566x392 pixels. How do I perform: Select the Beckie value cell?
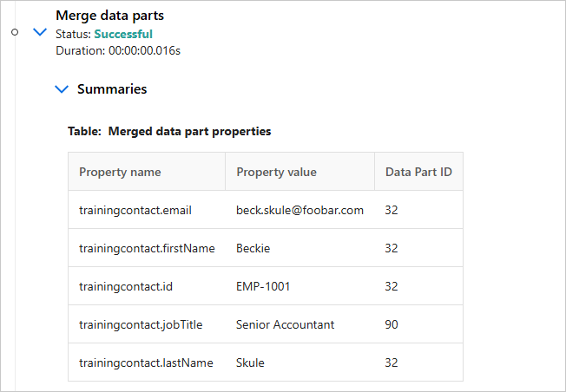tap(300, 248)
